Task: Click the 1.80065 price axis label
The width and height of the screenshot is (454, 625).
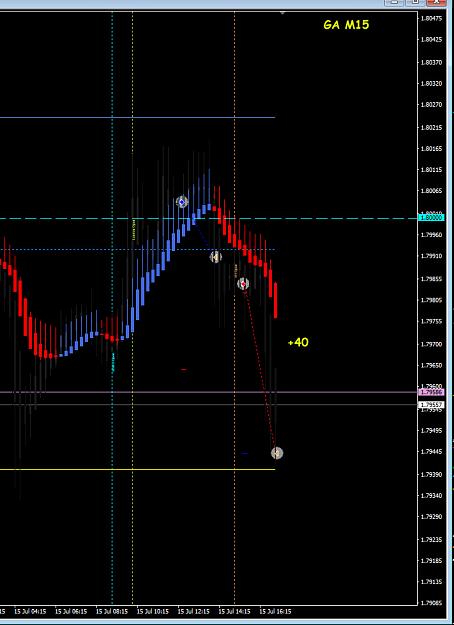Action: coord(431,191)
